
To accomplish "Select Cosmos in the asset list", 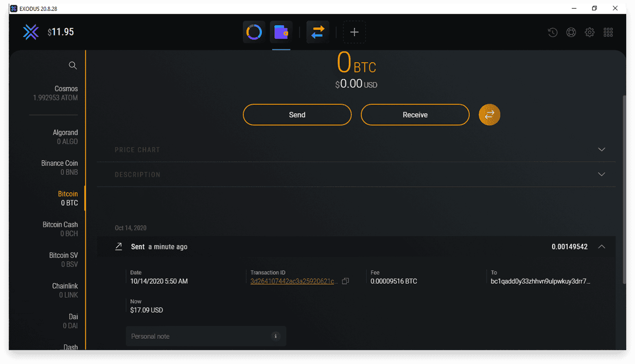I will coord(56,93).
